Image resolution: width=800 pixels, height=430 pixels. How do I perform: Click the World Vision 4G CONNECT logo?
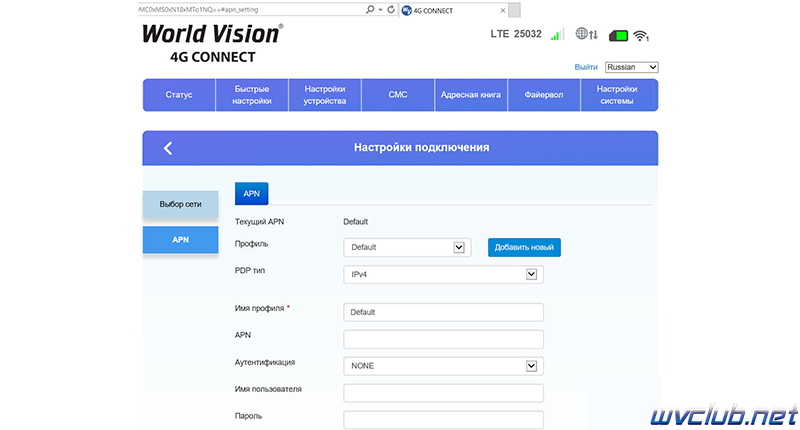(x=212, y=44)
